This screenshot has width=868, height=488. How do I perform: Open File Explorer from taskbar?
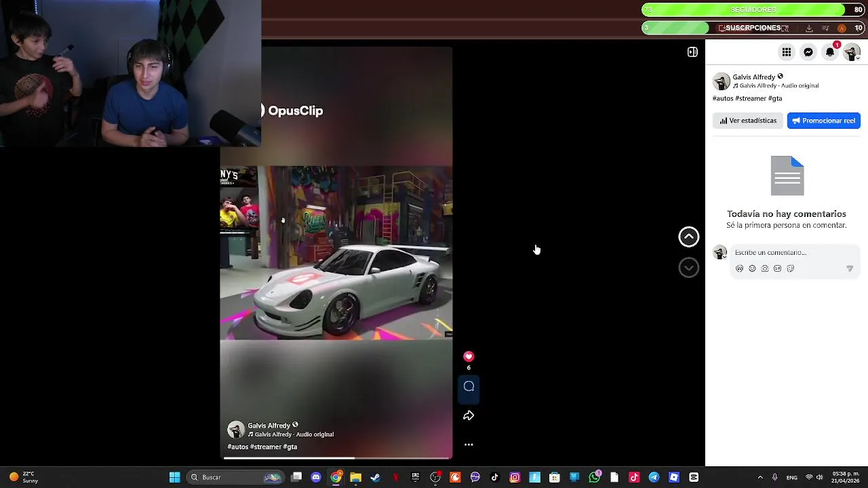point(355,477)
